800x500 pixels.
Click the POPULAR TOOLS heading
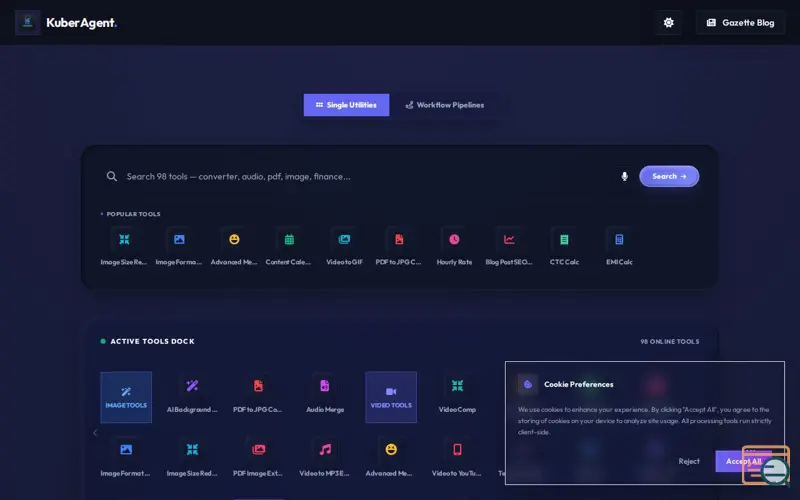pyautogui.click(x=133, y=214)
